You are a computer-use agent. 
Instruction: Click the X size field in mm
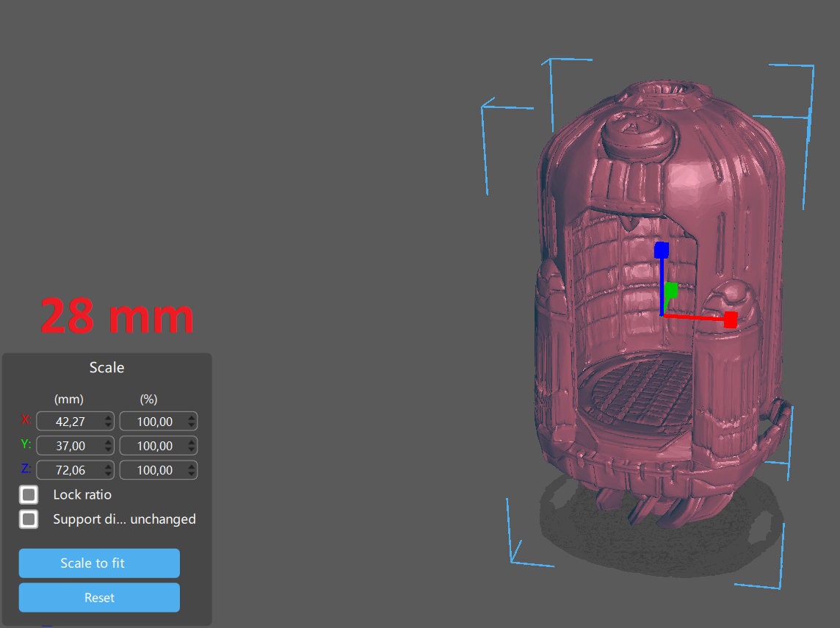70,422
